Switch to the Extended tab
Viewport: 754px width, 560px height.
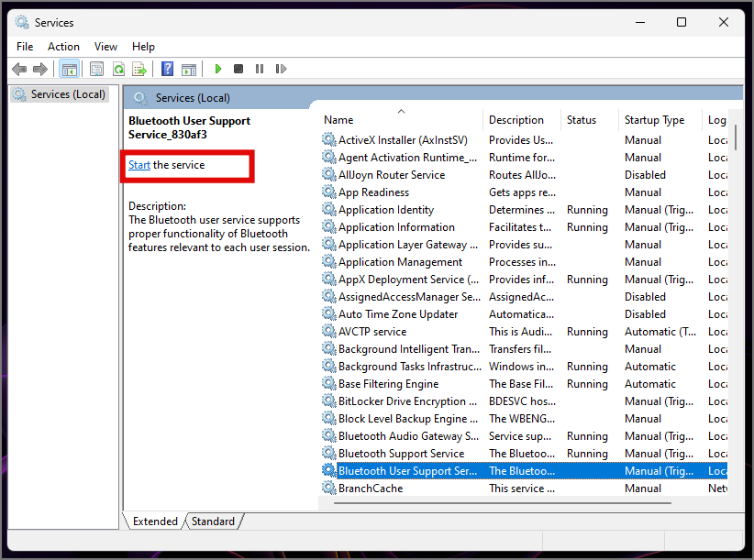point(155,522)
